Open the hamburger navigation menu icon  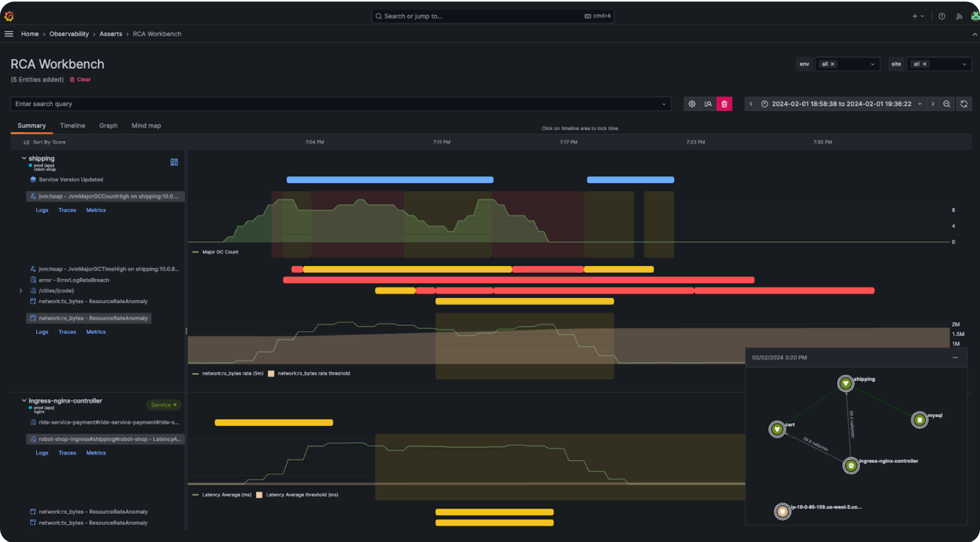[x=9, y=33]
